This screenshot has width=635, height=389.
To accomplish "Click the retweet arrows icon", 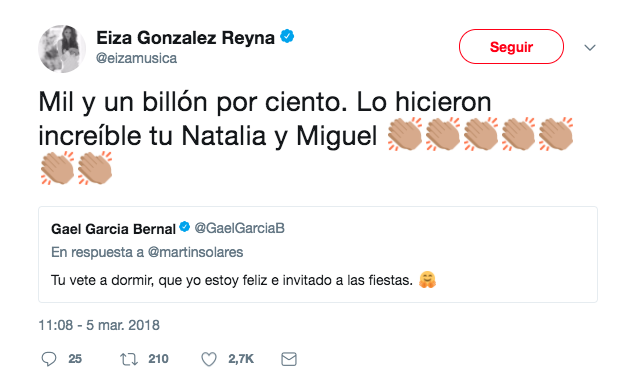I will click(x=129, y=359).
